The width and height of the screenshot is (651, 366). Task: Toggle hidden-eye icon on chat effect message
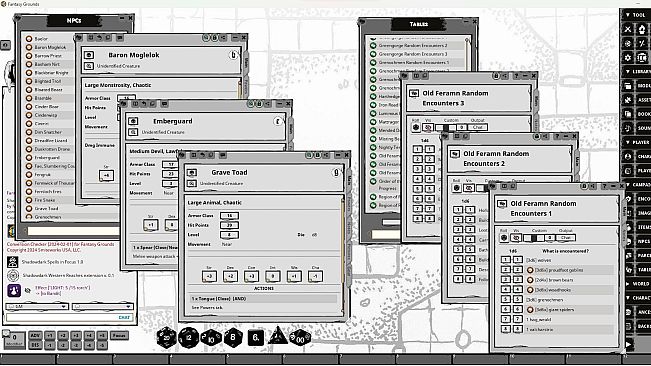click(28, 290)
